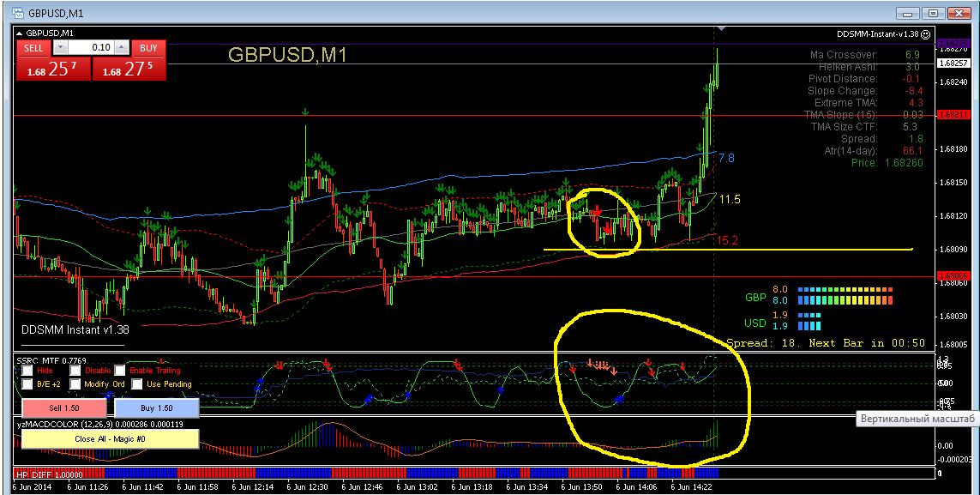Screen dimensions: 980x495
Task: Click the smiley face expert advisor icon
Action: (926, 34)
